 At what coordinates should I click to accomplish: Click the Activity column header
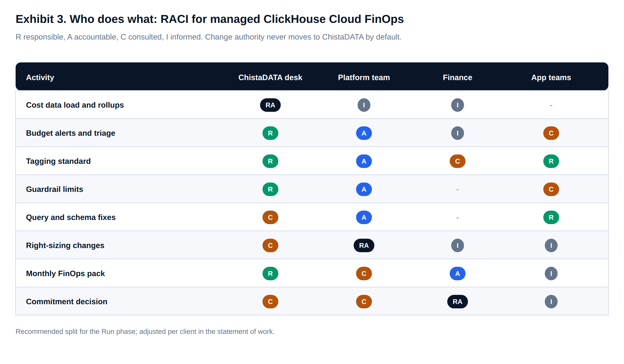pos(40,77)
